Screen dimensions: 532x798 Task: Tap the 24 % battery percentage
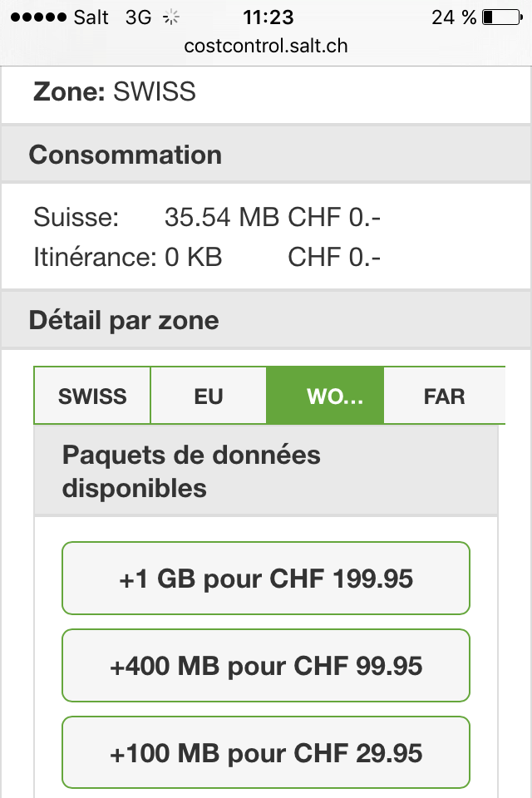(x=454, y=17)
